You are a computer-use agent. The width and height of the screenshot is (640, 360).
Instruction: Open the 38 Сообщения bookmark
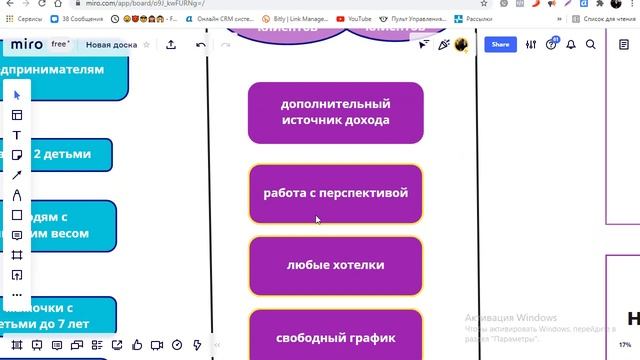(77, 19)
